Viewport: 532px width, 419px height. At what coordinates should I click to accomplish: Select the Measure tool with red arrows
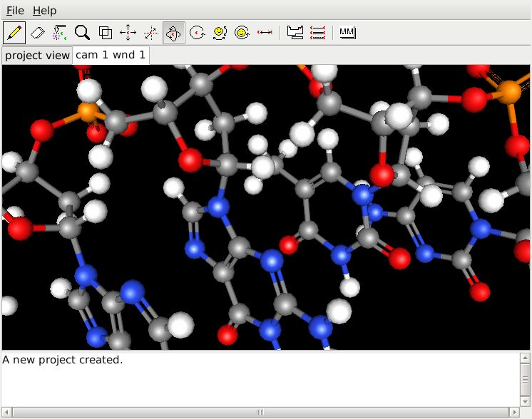click(265, 33)
